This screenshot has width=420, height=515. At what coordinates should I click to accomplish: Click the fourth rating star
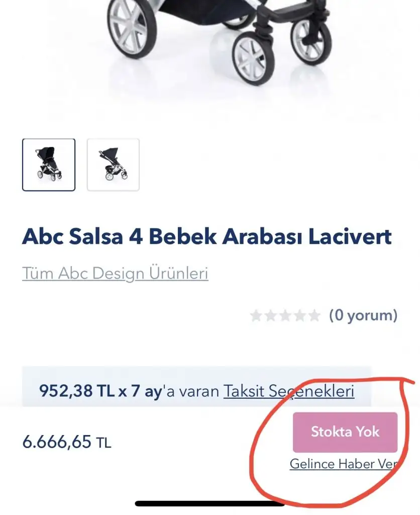(300, 316)
